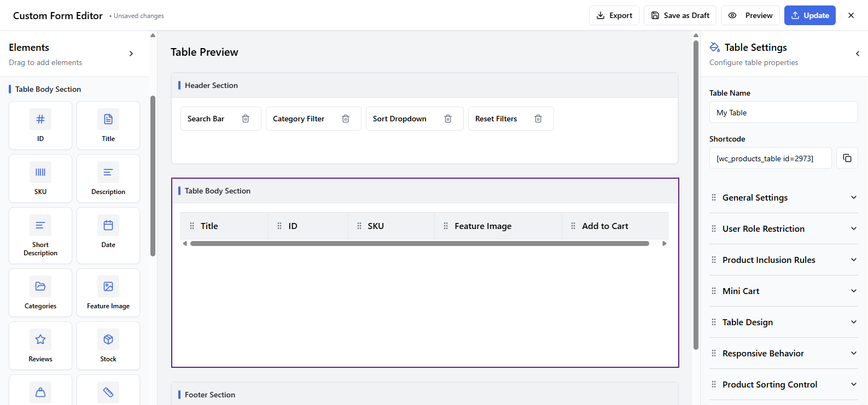Collapse the Elements panel with chevron

pyautogui.click(x=131, y=54)
